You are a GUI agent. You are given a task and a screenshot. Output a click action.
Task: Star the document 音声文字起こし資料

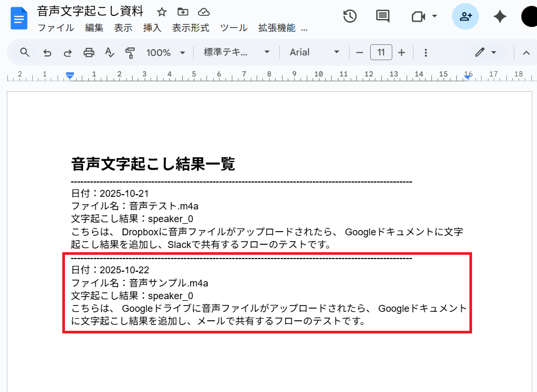pyautogui.click(x=162, y=12)
